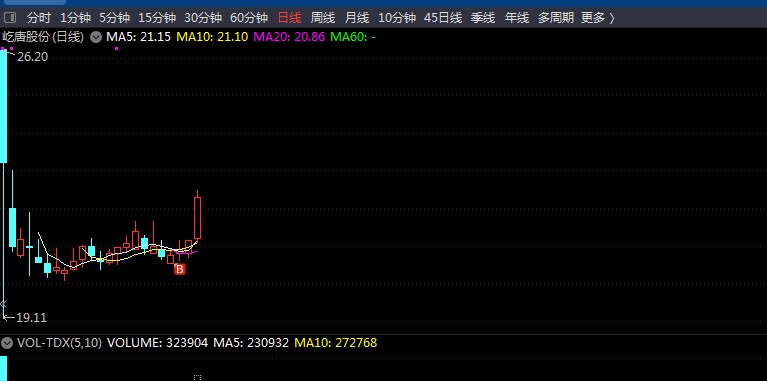The image size is (767, 381).
Task: Switch to the 60分钟 chart
Action: (249, 19)
